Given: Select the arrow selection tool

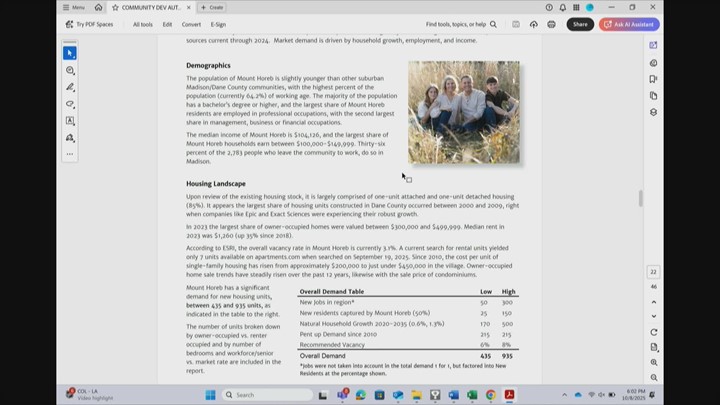Looking at the screenshot, I should (70, 53).
